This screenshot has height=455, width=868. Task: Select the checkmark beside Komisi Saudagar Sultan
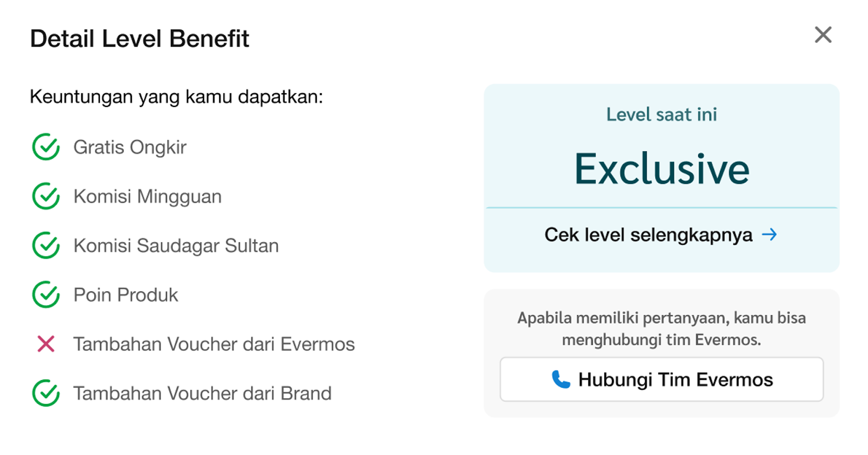[x=46, y=246]
